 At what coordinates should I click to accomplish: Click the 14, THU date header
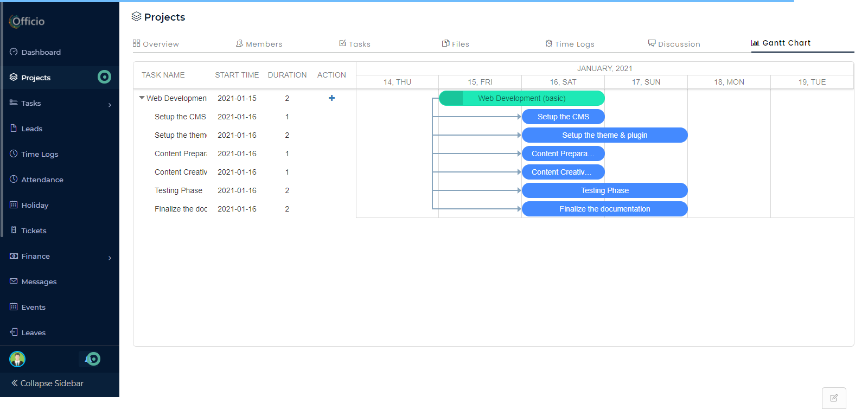397,82
